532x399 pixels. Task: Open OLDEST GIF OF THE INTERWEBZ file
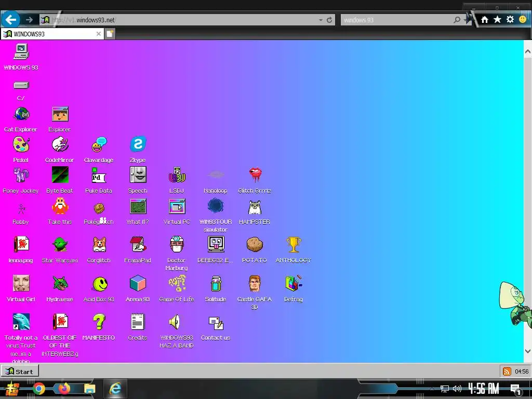60,322
